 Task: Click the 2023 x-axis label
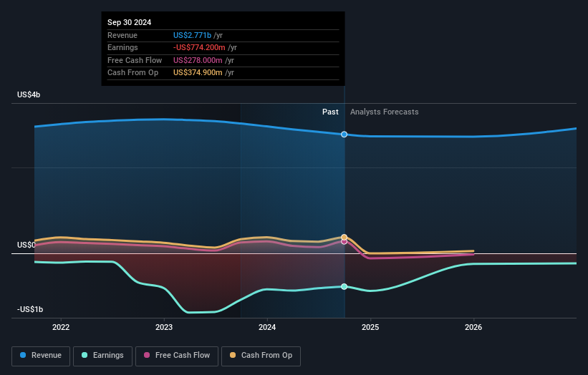[164, 327]
